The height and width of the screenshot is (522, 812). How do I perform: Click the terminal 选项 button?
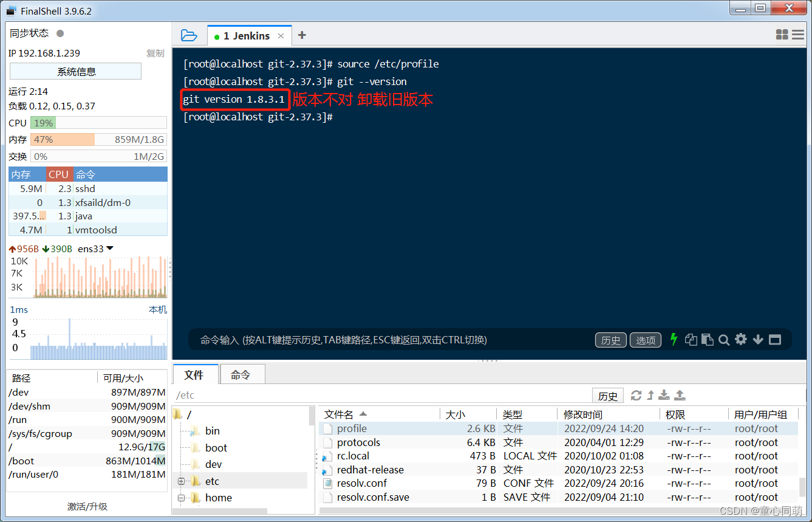(x=646, y=340)
